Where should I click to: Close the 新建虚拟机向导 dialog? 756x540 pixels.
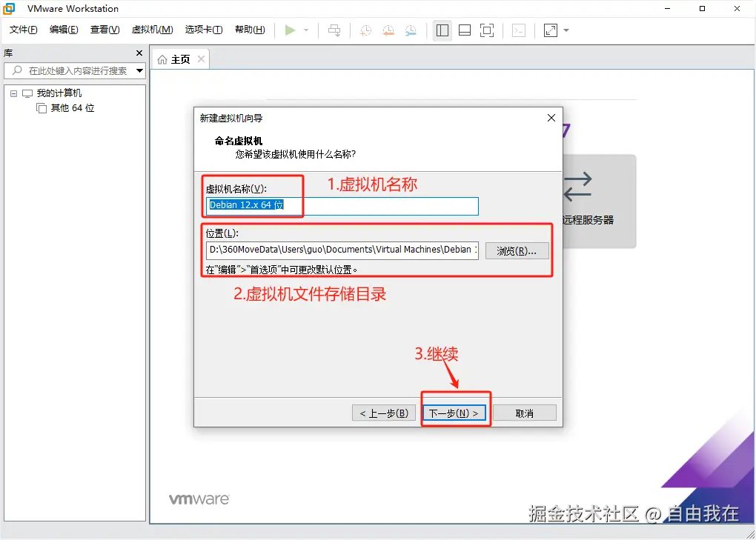tap(551, 118)
